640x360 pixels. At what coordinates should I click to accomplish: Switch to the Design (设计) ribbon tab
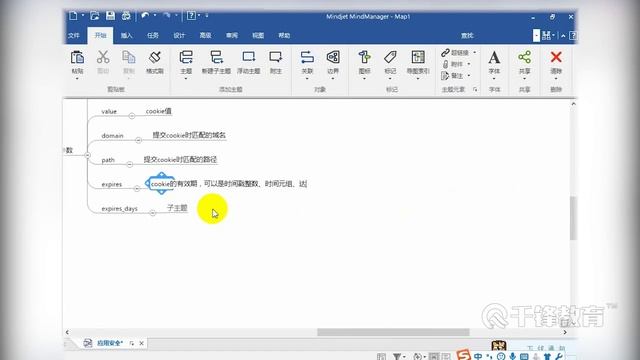tap(179, 36)
